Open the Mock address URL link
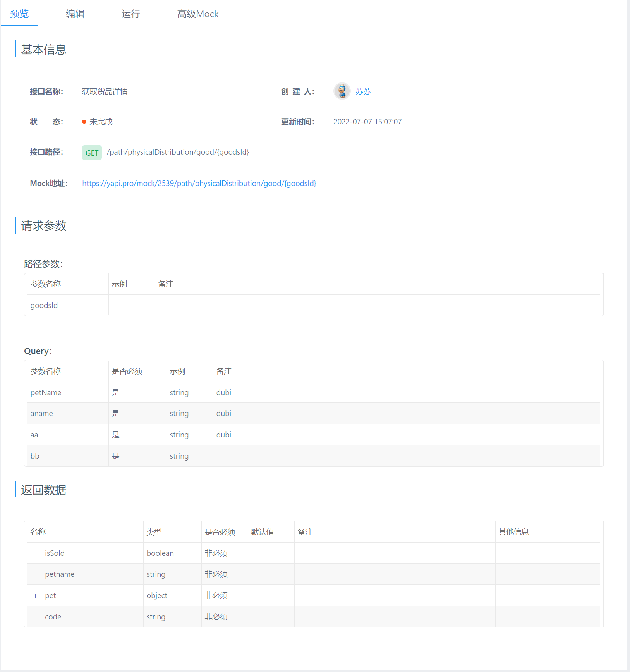Viewport: 630px width, 672px height. (x=199, y=183)
